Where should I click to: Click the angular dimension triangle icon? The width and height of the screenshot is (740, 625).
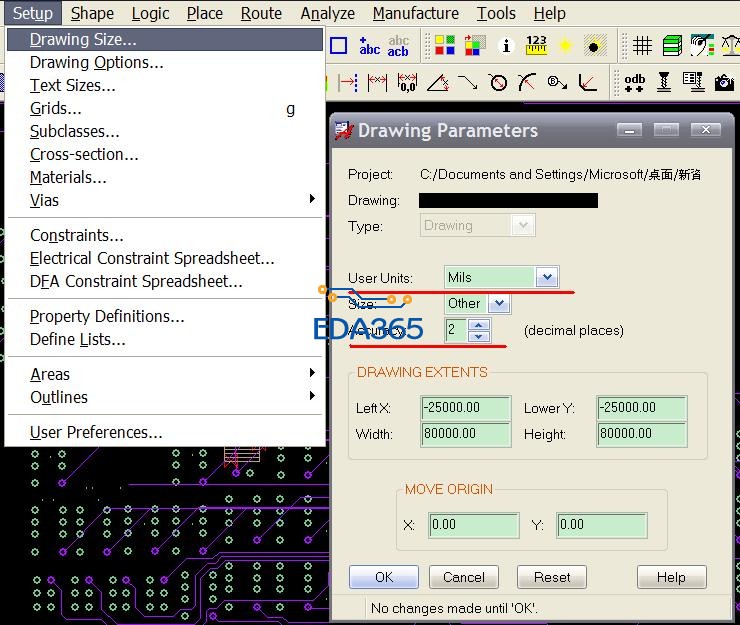[x=438, y=83]
